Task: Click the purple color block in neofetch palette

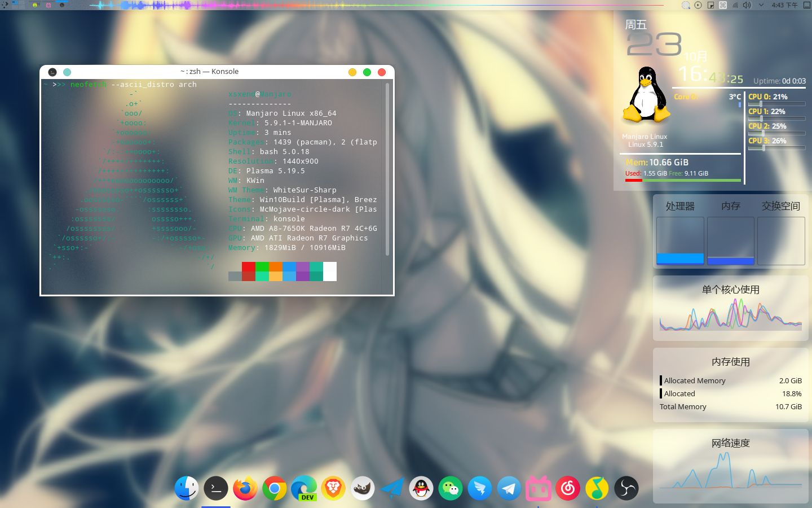Action: coord(303,267)
